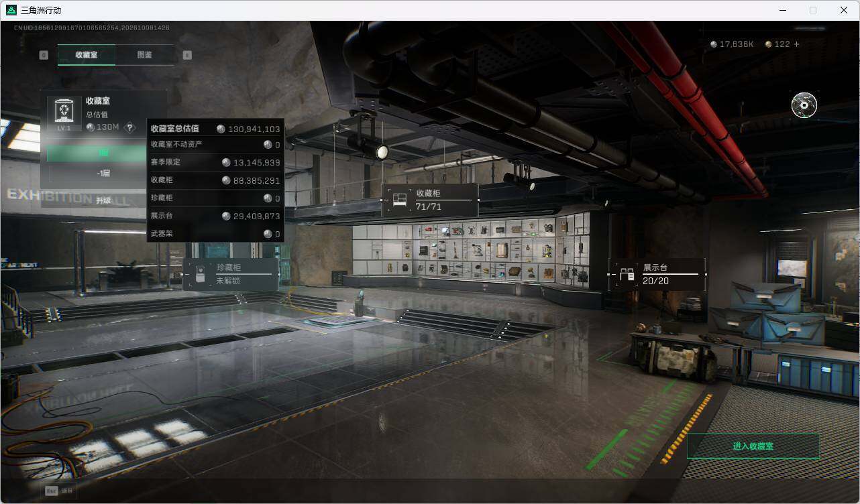Click the 赛季限定 13,145,939 row

pyautogui.click(x=215, y=162)
